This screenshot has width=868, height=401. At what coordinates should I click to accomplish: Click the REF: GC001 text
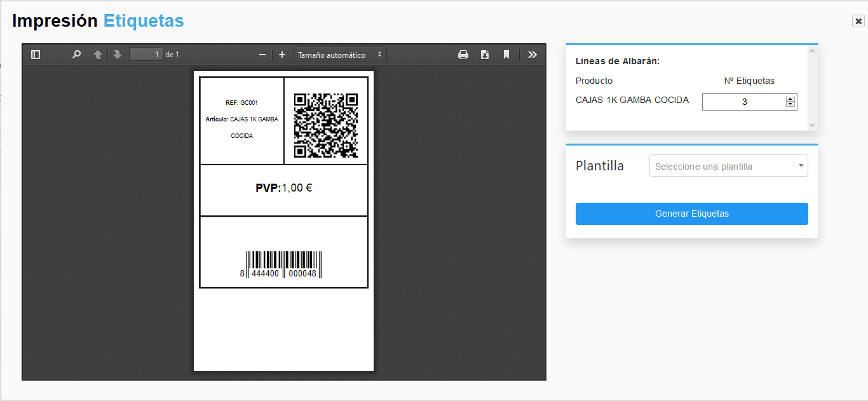coord(242,102)
